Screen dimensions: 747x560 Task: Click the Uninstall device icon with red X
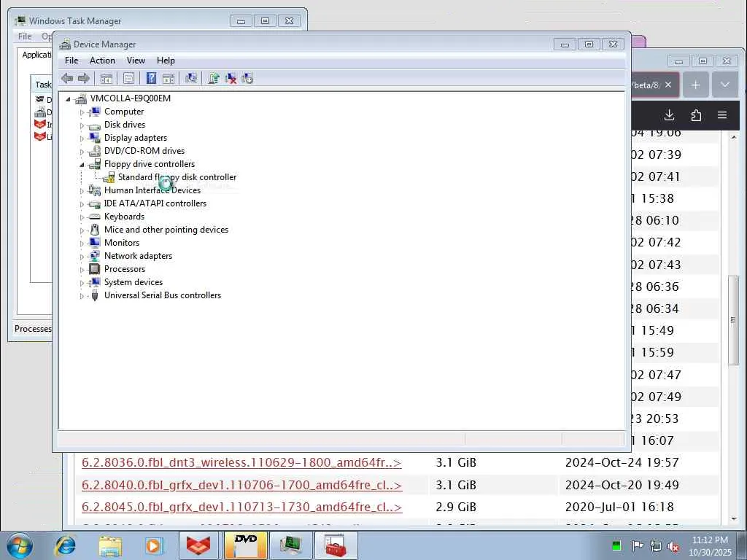(x=231, y=79)
